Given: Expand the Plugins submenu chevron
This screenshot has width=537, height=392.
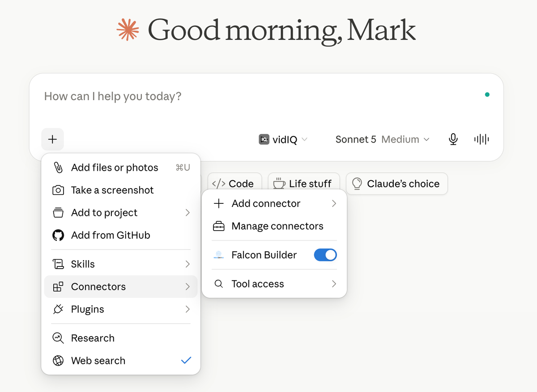Looking at the screenshot, I should point(188,309).
